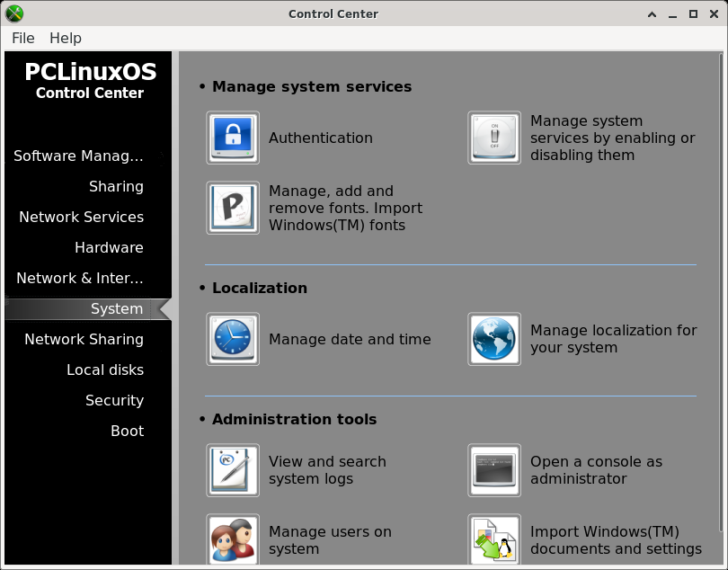Click the 'Administration tools' section heading
The width and height of the screenshot is (728, 570).
295,420
